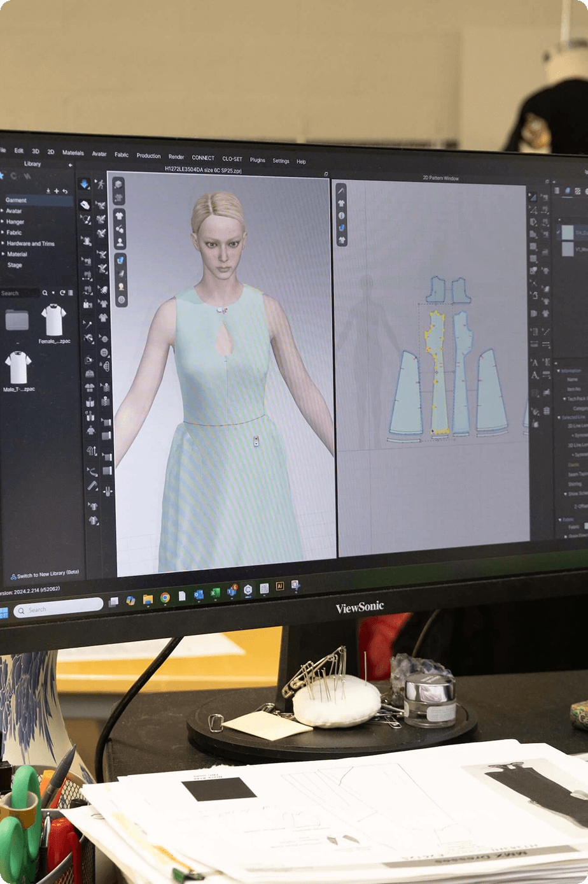Select the highlighted fabric swatch in Object Browser
This screenshot has width=588, height=884.
(568, 232)
